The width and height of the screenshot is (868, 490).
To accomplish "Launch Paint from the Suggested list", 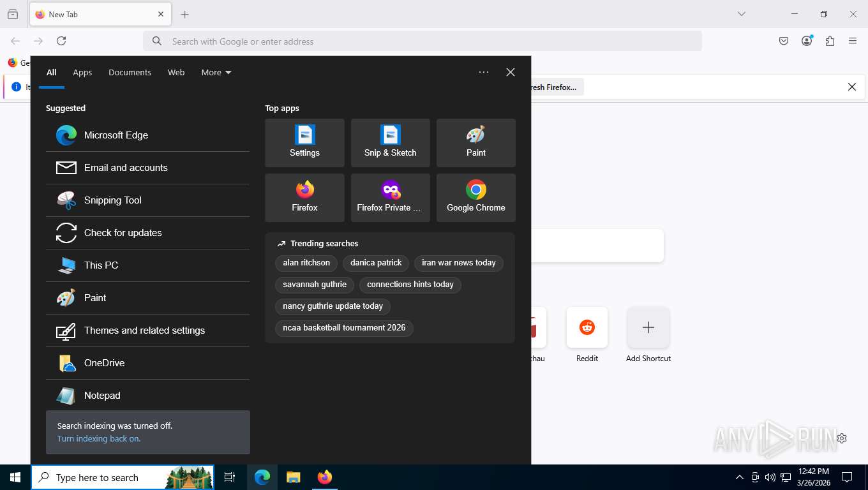I will point(147,298).
